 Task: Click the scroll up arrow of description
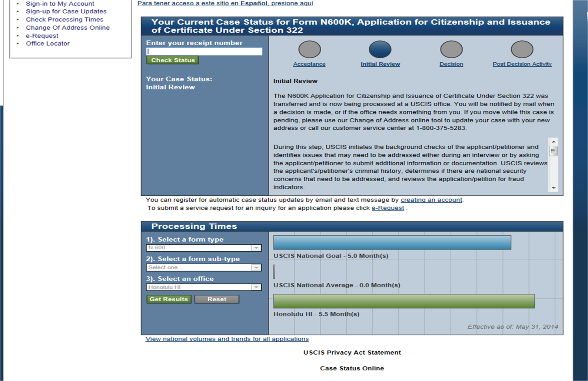(554, 142)
